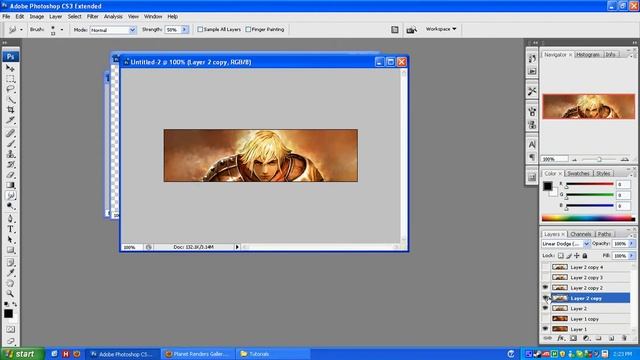This screenshot has width=640, height=360.
Task: Select the Smudge tool in toolbox
Action: click(10, 196)
